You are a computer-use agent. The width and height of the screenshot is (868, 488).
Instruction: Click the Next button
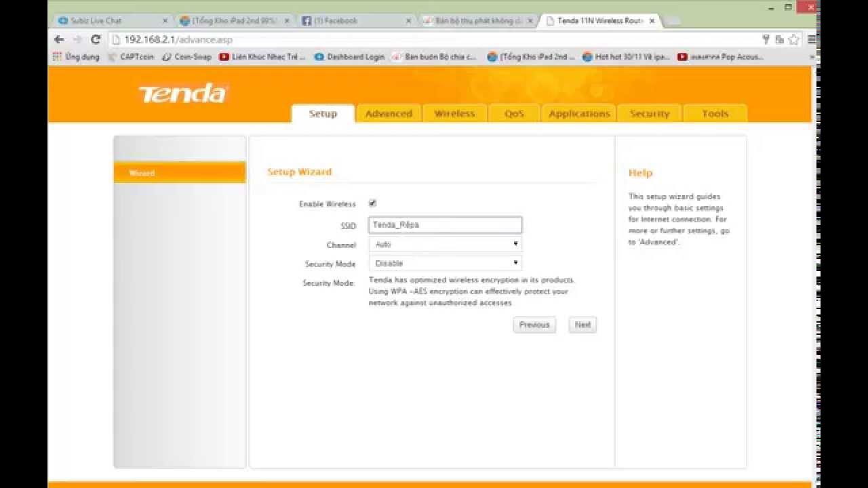click(x=583, y=325)
